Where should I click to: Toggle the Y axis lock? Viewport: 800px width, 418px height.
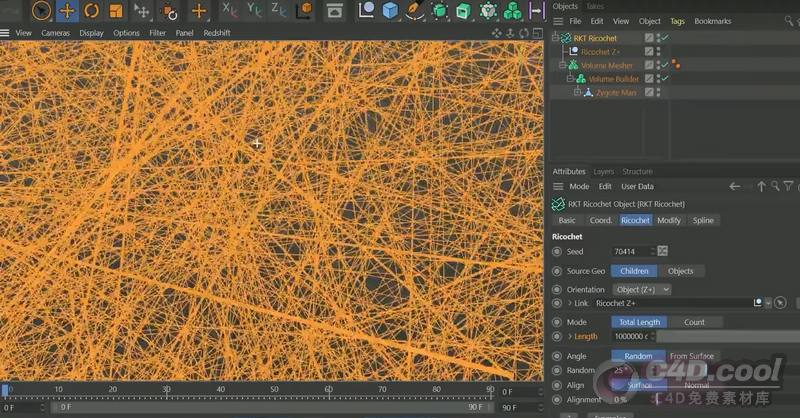(255, 9)
